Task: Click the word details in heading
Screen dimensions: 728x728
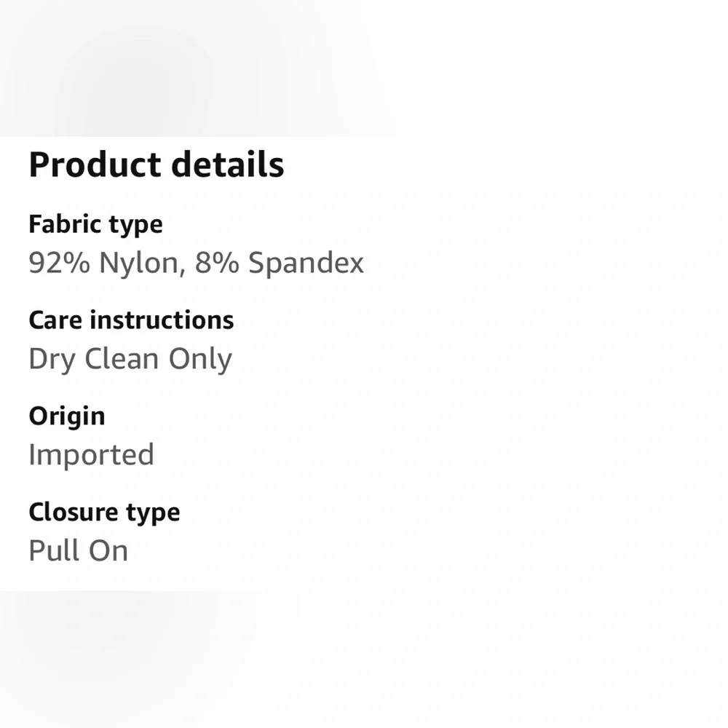Action: 227,165
